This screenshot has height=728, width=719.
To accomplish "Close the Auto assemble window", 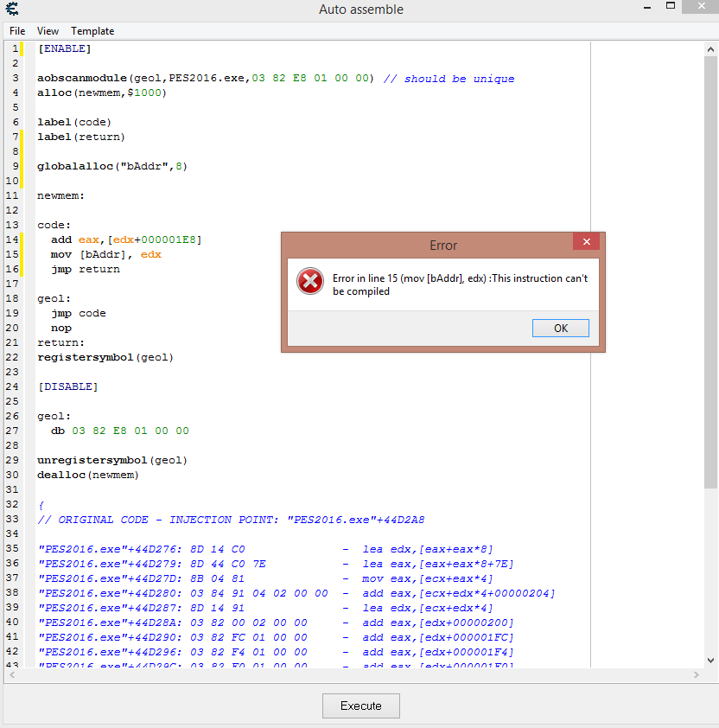I will coord(697,9).
